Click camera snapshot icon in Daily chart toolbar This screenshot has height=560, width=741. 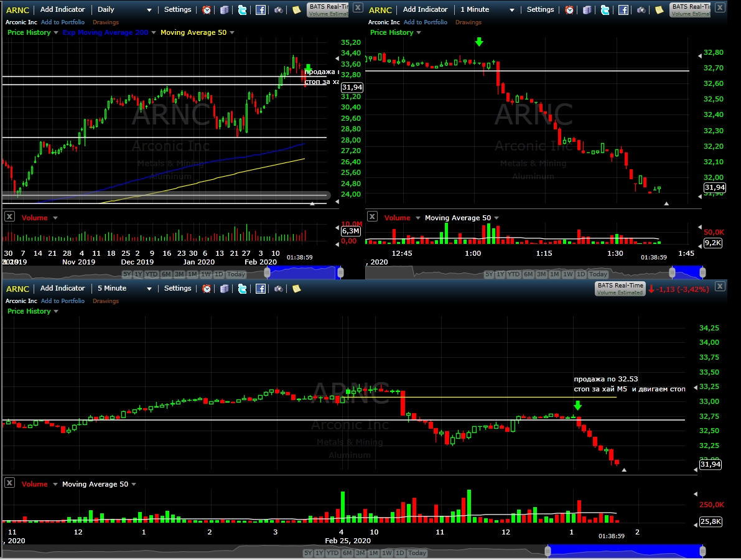[278, 10]
